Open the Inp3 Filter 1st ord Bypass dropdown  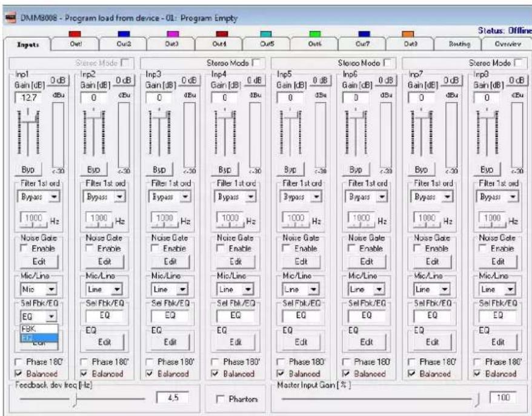[185, 197]
